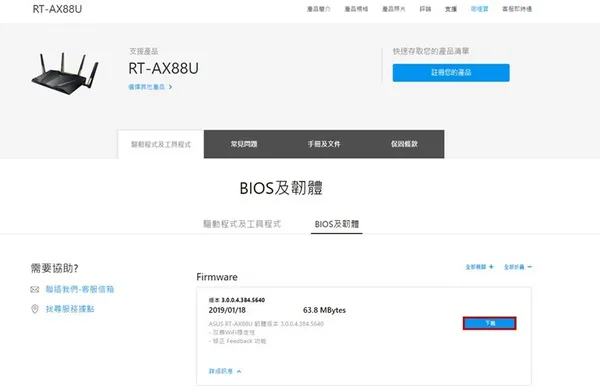Collapse the 詳細訊息 details toggle

pyautogui.click(x=225, y=371)
